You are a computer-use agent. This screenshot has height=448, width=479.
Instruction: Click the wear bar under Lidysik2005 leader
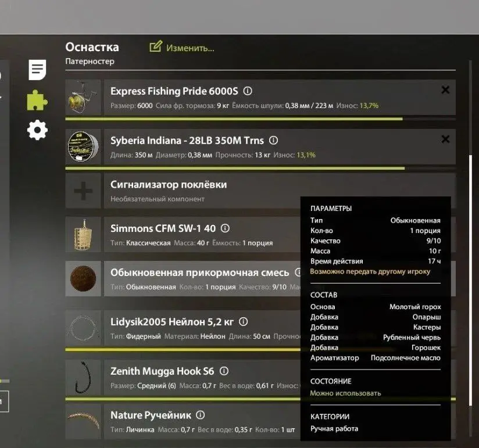(183, 350)
